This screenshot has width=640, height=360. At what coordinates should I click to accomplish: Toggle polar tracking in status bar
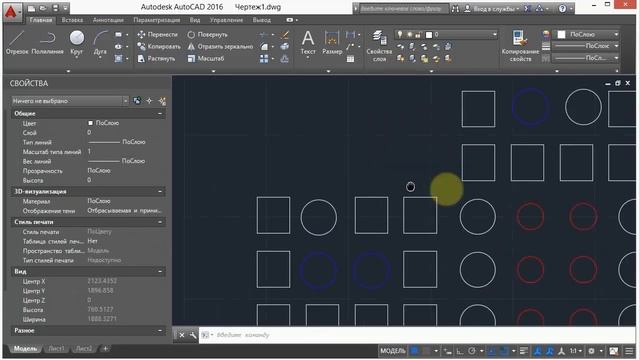pyautogui.click(x=472, y=351)
